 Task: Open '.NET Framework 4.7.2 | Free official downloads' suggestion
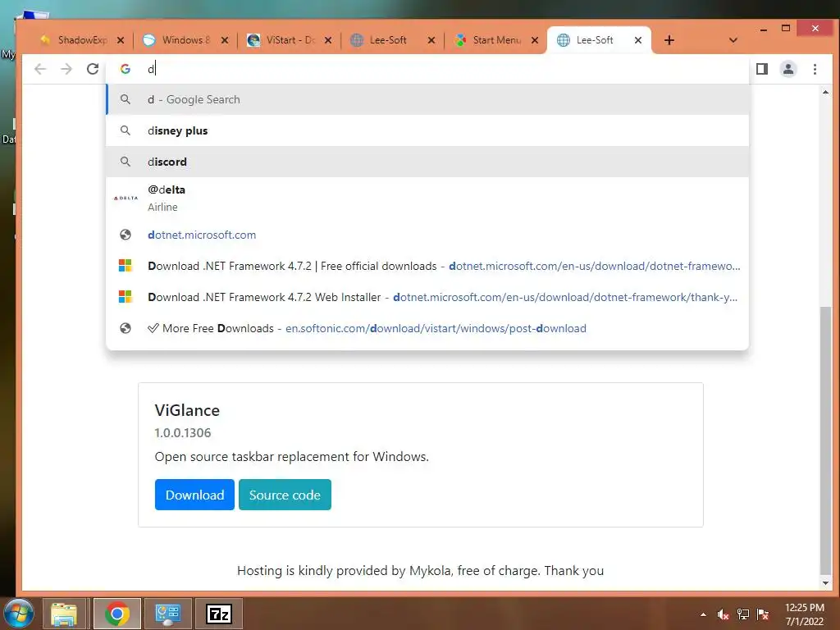[x=427, y=266]
